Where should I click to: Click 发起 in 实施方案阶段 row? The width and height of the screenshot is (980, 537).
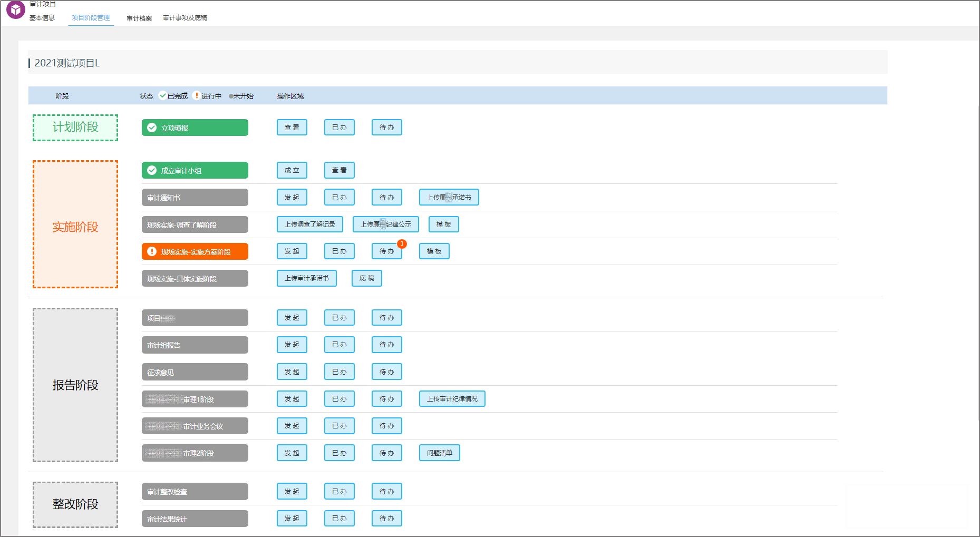tap(292, 251)
